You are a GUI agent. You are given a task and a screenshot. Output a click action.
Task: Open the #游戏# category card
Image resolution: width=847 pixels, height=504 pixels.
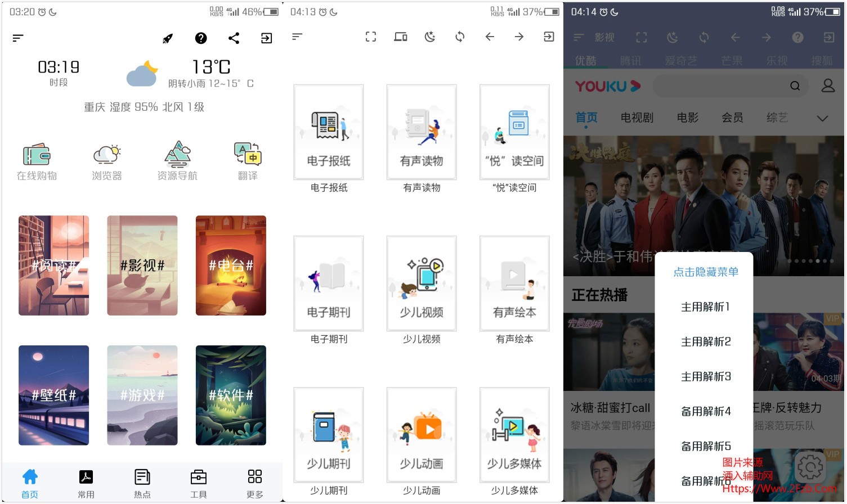tap(142, 395)
